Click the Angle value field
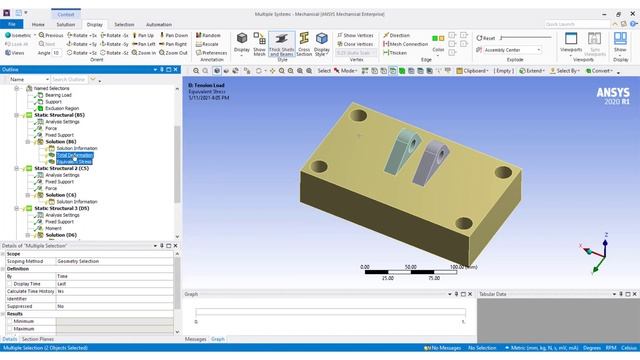The height and width of the screenshot is (360, 640). click(56, 53)
